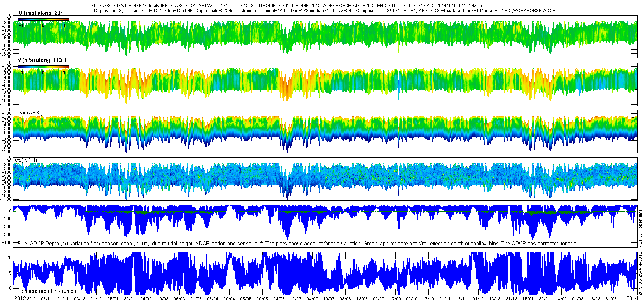Screen dimensions: 644x304
Task: Click the '19/06' date tick label
Action: pos(295,299)
